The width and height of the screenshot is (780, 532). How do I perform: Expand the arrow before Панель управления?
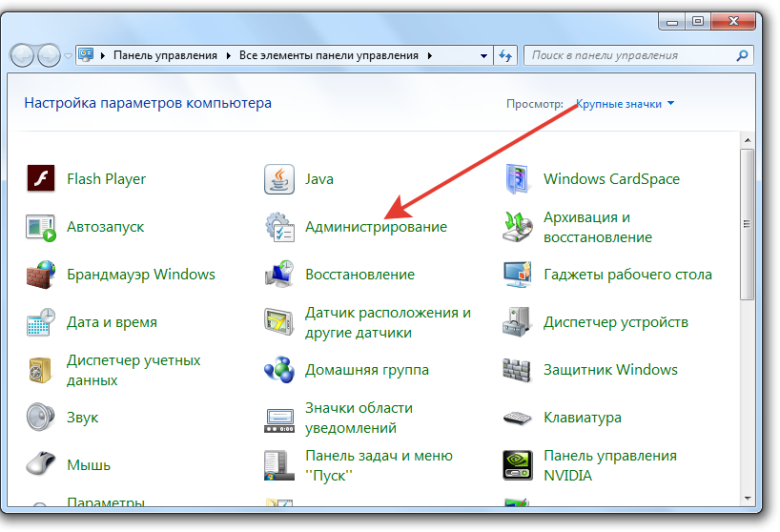point(103,55)
